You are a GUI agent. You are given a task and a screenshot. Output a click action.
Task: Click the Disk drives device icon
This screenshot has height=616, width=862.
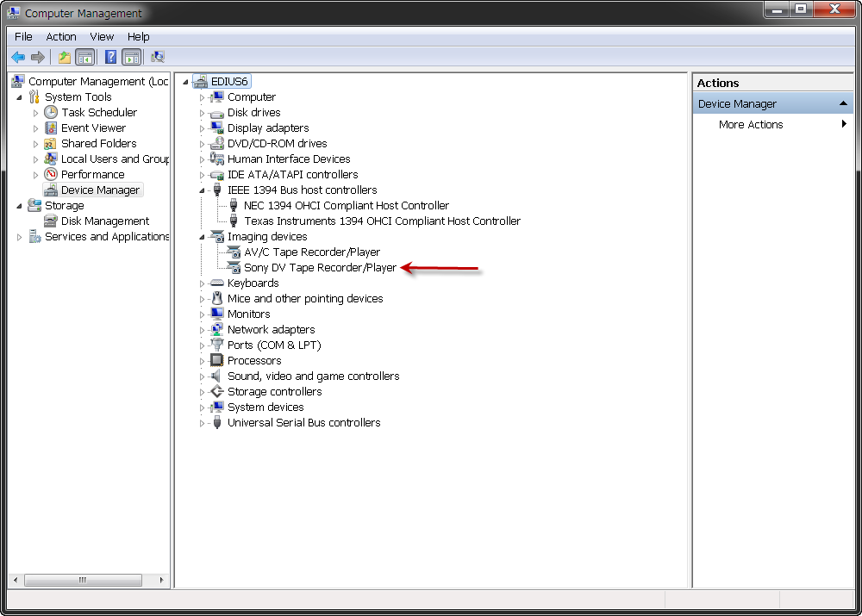tap(217, 113)
